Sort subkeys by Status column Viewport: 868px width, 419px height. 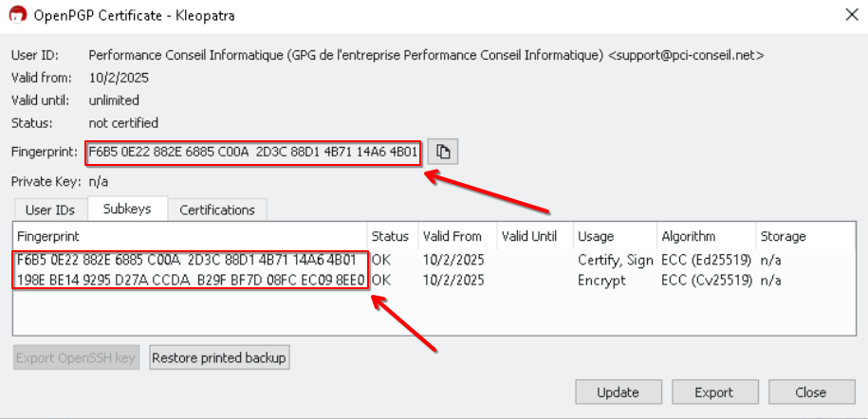tap(390, 236)
